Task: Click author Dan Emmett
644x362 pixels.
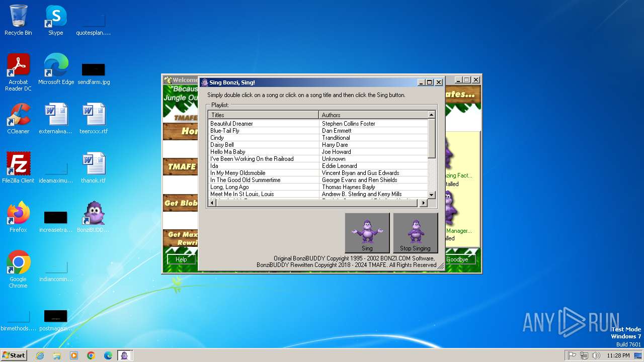Action: (337, 131)
